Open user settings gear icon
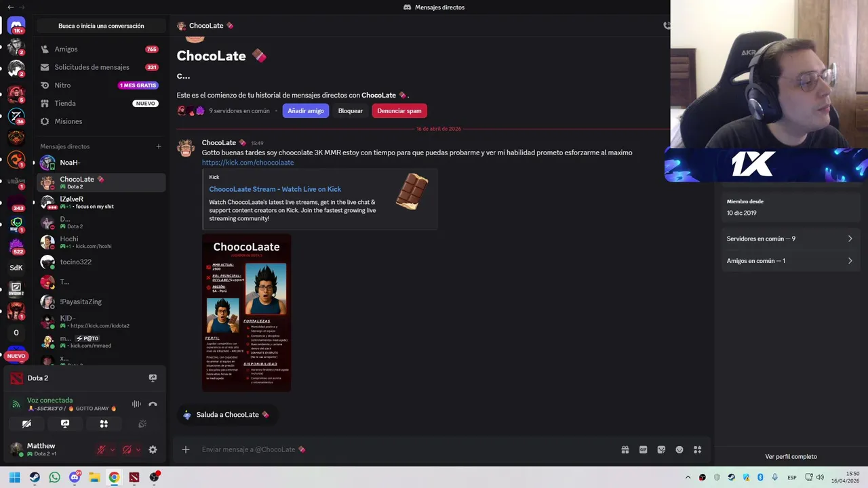The height and width of the screenshot is (488, 868). click(x=153, y=449)
